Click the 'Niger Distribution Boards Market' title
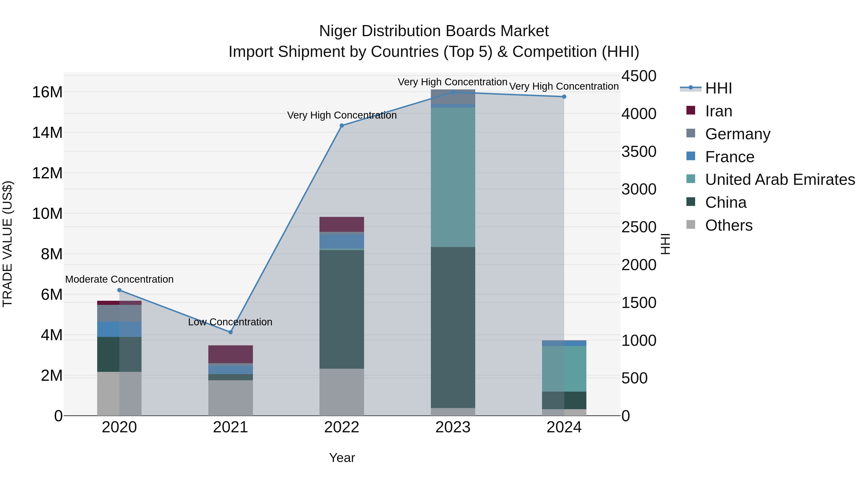This screenshot has width=868, height=488. click(x=434, y=31)
